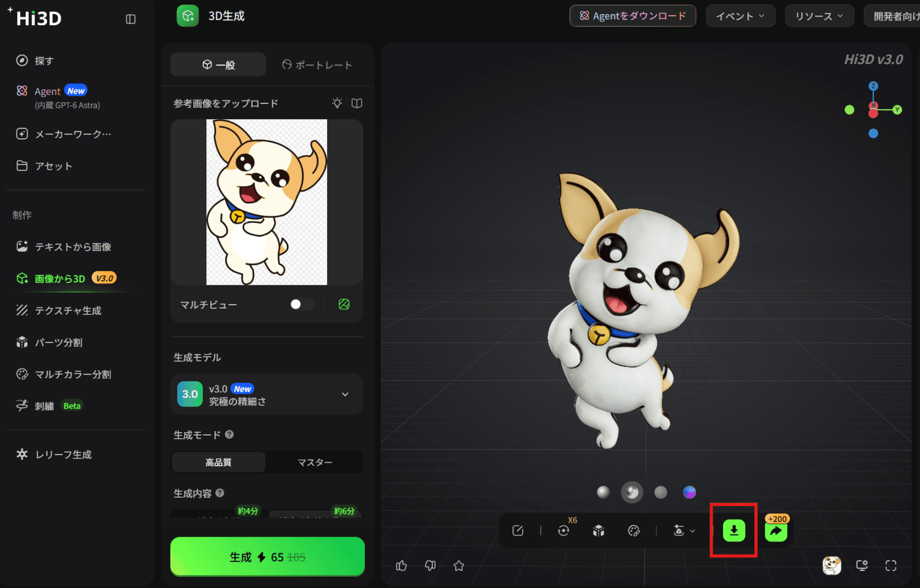Open マルチカラー分割 tool
920x588 pixels.
pyautogui.click(x=64, y=374)
